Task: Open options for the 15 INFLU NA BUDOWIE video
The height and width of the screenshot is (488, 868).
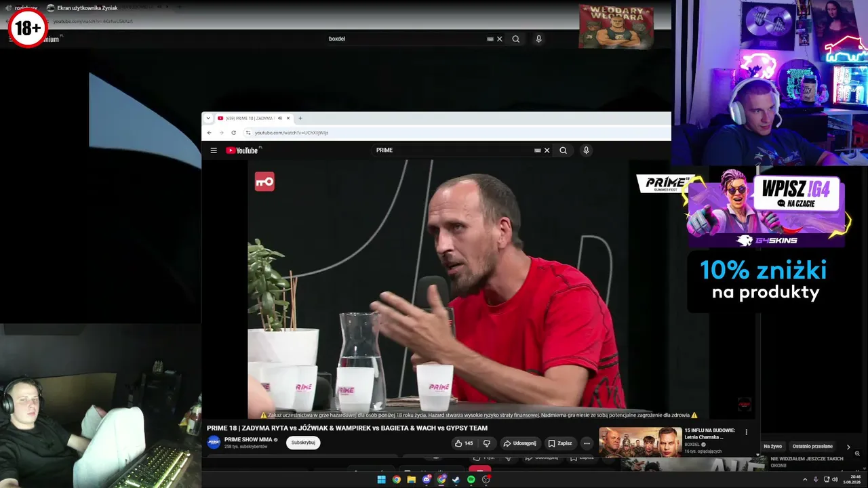Action: tap(747, 432)
